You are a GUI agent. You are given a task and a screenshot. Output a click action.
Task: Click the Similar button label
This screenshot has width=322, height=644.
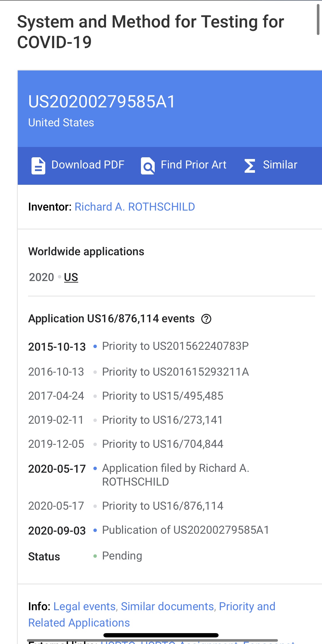tap(280, 165)
